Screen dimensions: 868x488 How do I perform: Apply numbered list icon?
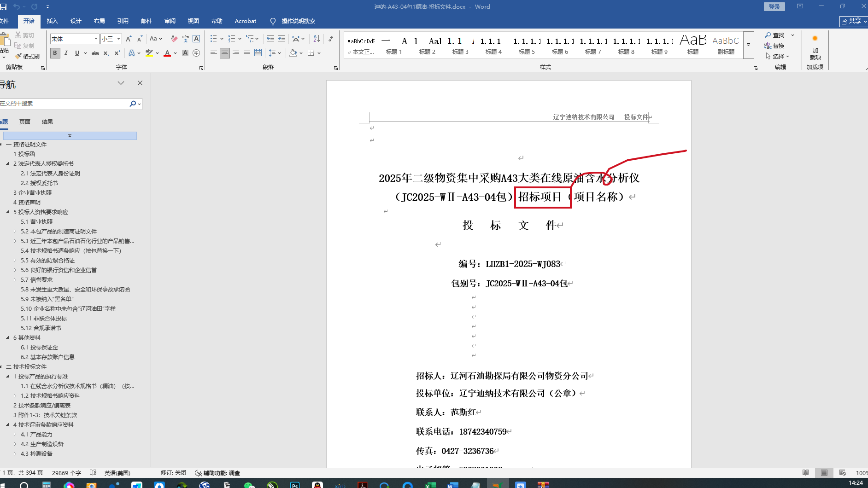pyautogui.click(x=232, y=39)
